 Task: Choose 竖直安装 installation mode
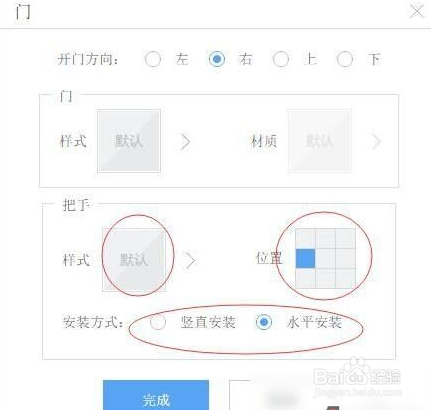(x=158, y=322)
